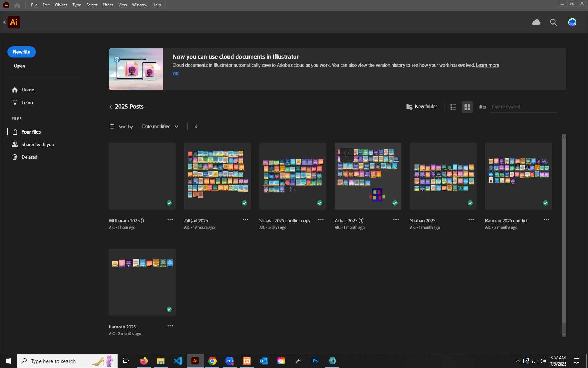Switch to grid view
588x368 pixels.
(467, 107)
